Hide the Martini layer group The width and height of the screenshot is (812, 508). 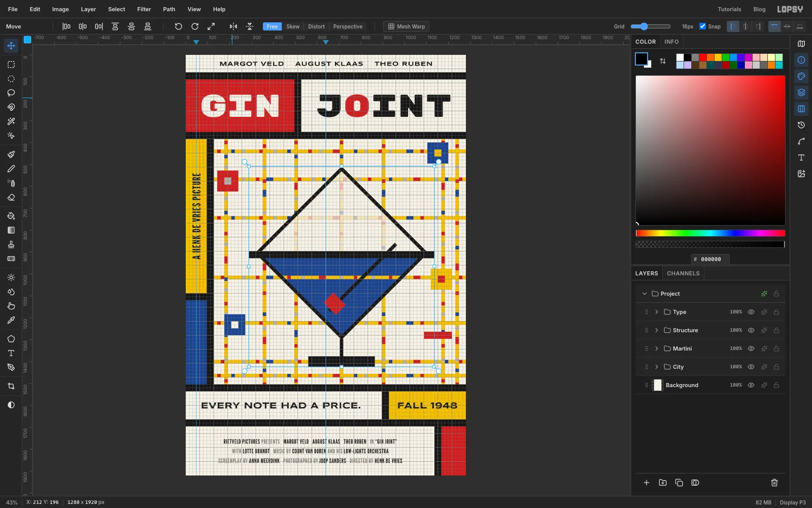click(751, 348)
